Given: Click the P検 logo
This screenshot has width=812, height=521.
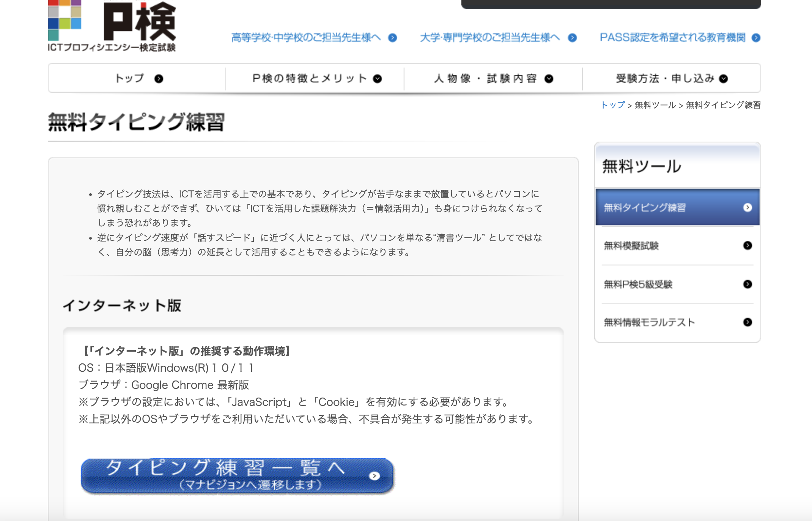Looking at the screenshot, I should click(114, 25).
